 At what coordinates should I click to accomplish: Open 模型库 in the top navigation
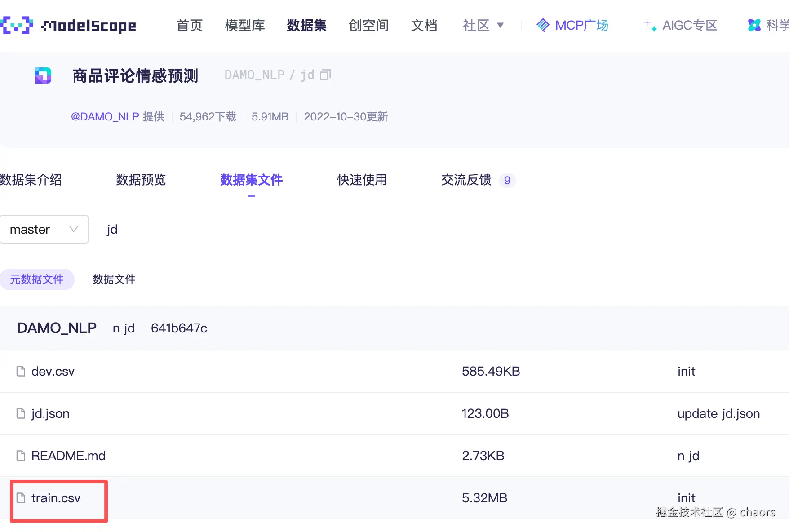[x=245, y=25]
